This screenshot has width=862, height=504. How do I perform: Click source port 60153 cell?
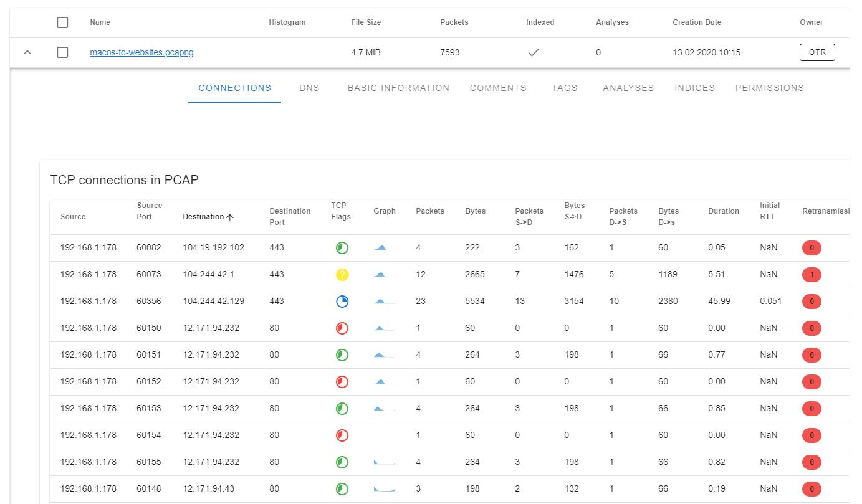[x=149, y=409]
